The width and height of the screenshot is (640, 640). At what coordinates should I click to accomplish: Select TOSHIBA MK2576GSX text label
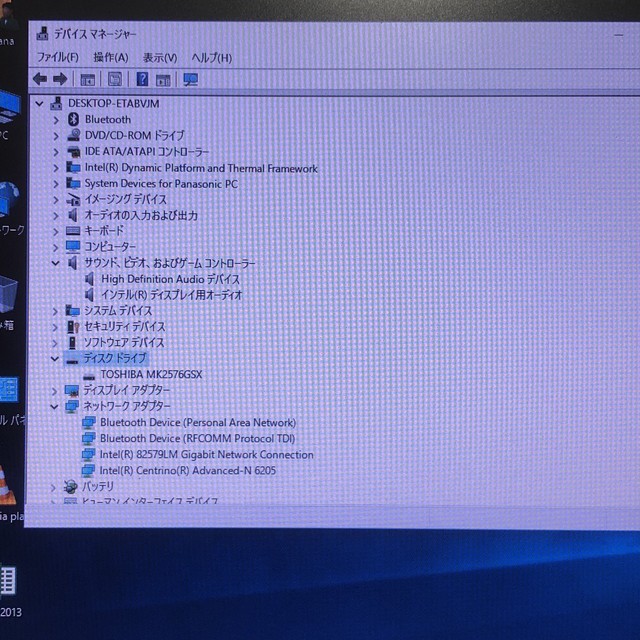click(151, 374)
